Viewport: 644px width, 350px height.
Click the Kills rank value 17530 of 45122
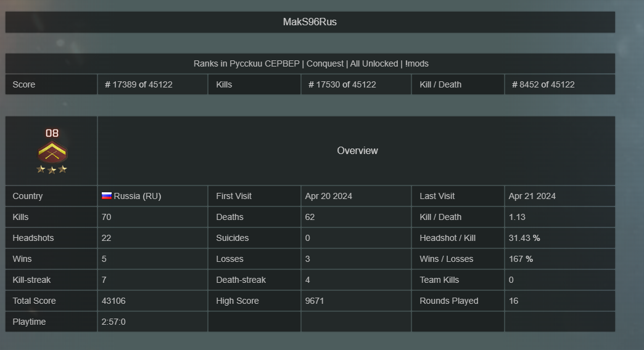pyautogui.click(x=342, y=84)
